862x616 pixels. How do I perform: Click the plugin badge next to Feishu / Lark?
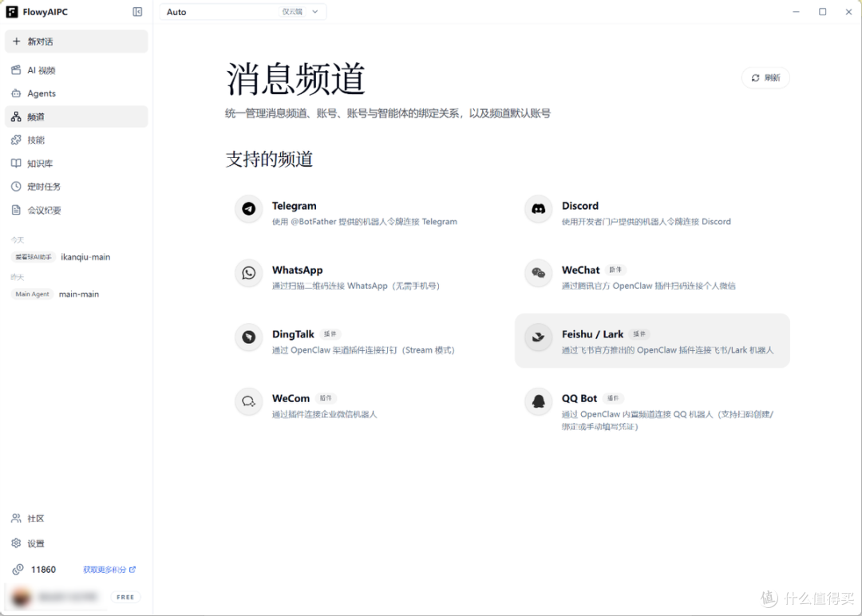click(x=639, y=334)
